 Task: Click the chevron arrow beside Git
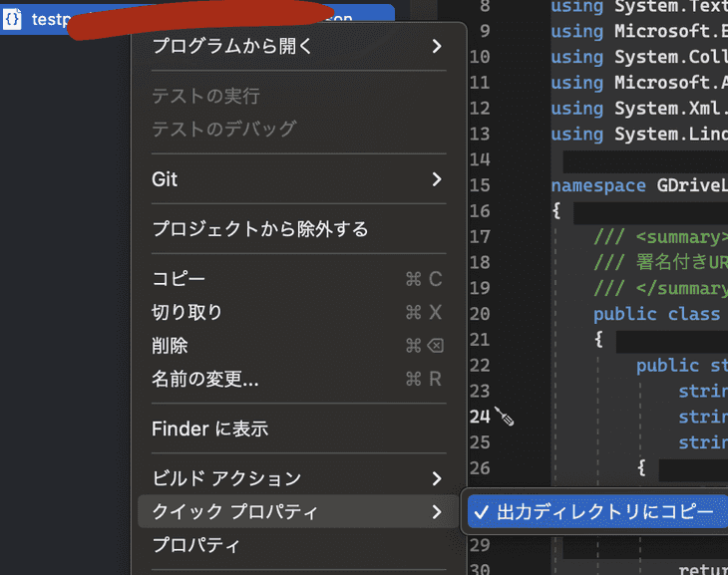click(437, 179)
